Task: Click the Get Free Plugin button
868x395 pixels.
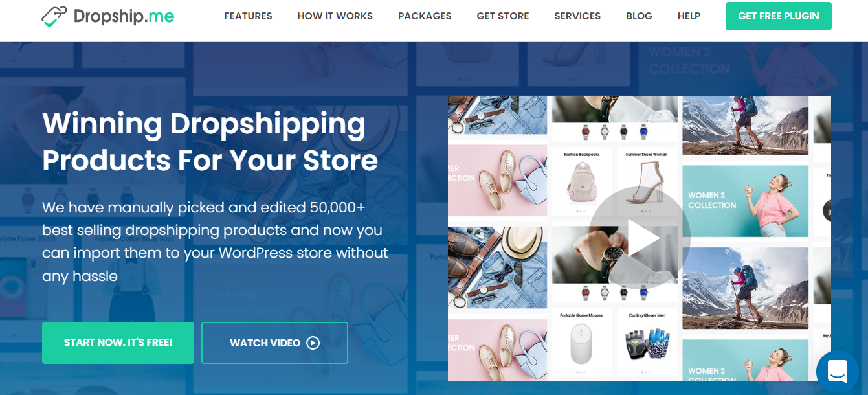Action: (779, 16)
